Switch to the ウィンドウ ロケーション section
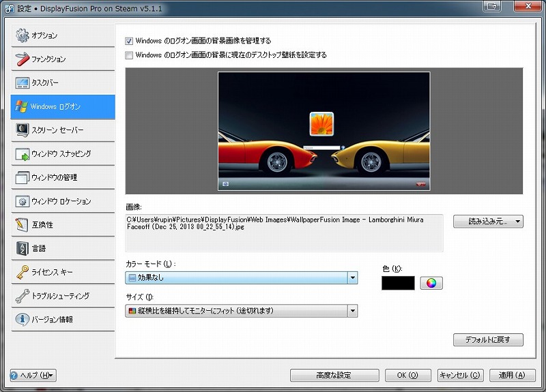 63,201
